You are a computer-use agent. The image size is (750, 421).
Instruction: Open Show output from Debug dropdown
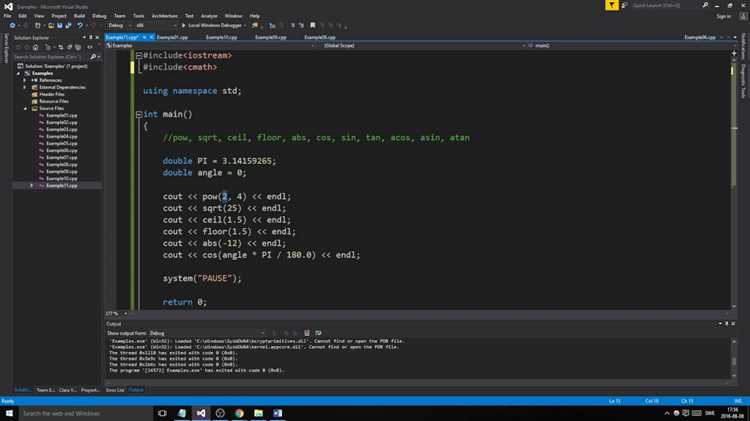(x=207, y=333)
